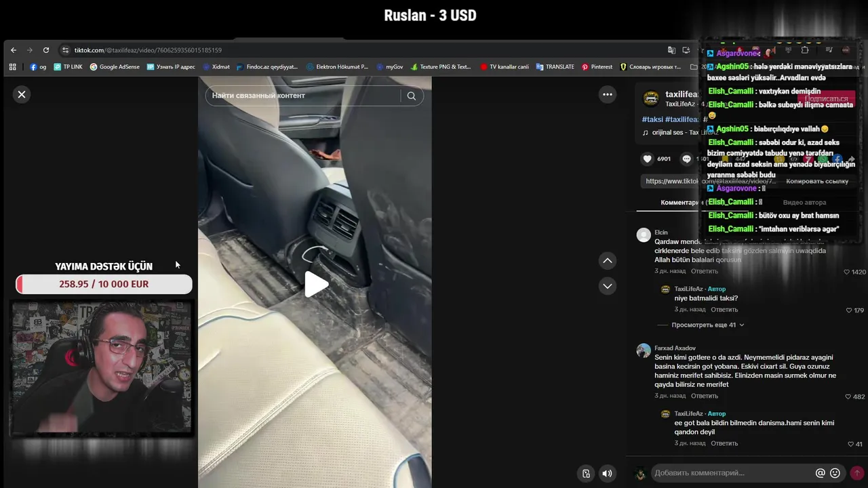Open Farxad Axadov's avatar
The height and width of the screenshot is (488, 868).
pyautogui.click(x=644, y=350)
